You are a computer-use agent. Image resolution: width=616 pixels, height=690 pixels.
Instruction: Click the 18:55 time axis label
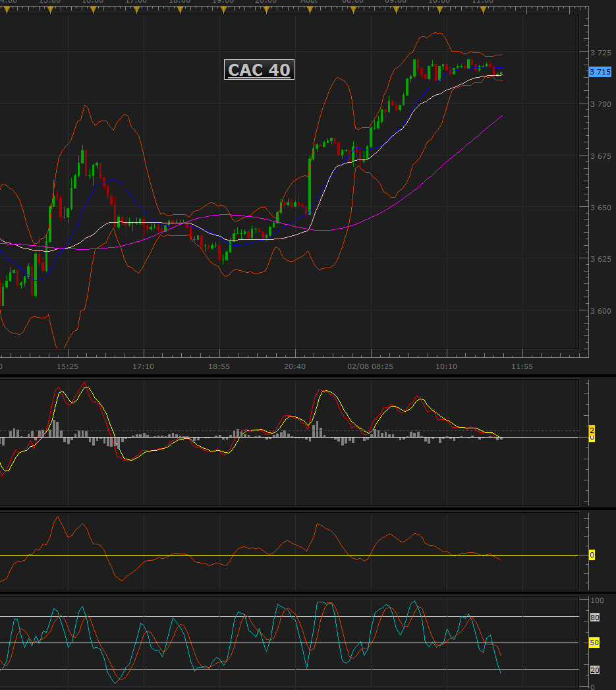tap(219, 366)
